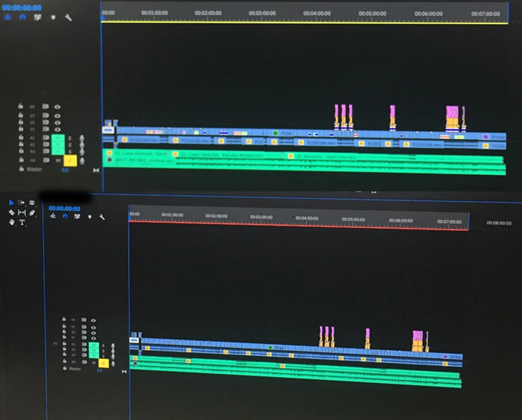Hide V4 track output in lower timeline
The width and height of the screenshot is (522, 420).
(93, 320)
